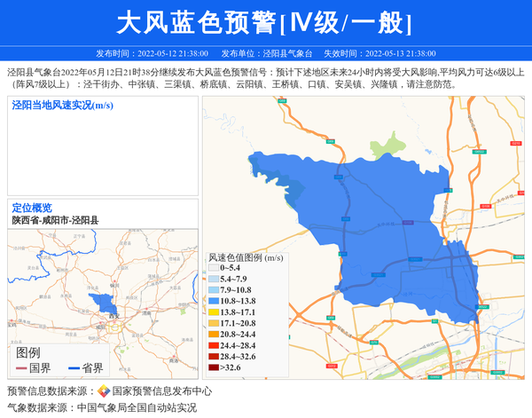Click the warning description paragraph text
This screenshot has height=418, width=532.
click(x=266, y=78)
